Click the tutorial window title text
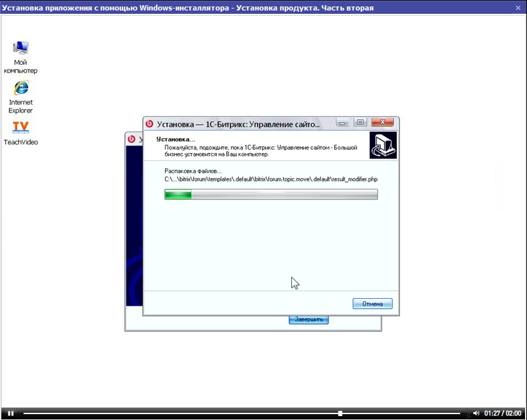 188,8
